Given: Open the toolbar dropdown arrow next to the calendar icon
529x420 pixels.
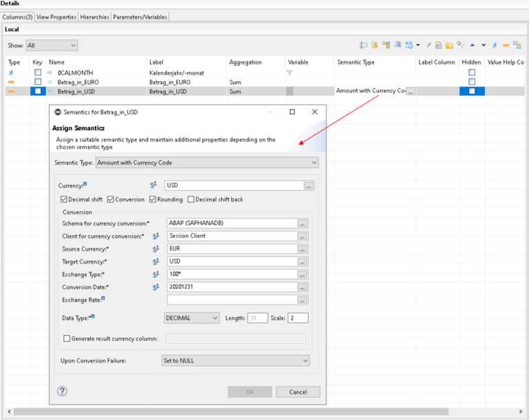Looking at the screenshot, I should click(418, 45).
